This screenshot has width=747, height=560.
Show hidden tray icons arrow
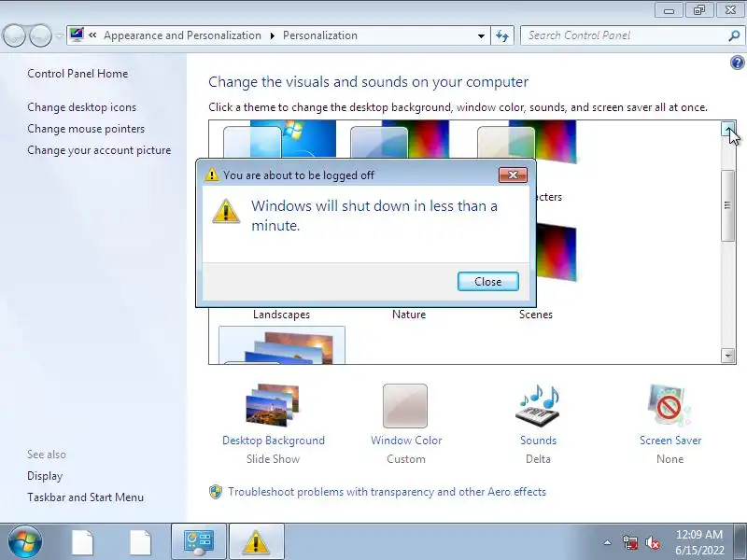pyautogui.click(x=608, y=542)
